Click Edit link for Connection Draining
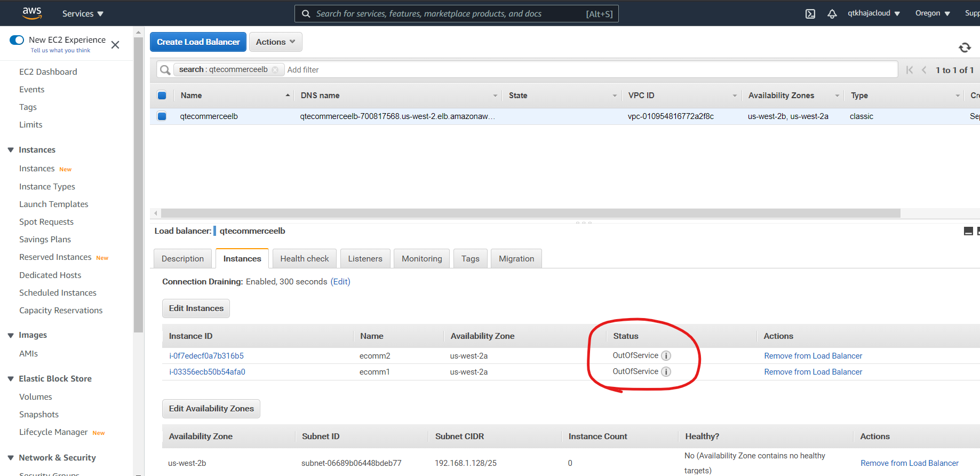The image size is (980, 476). point(340,282)
